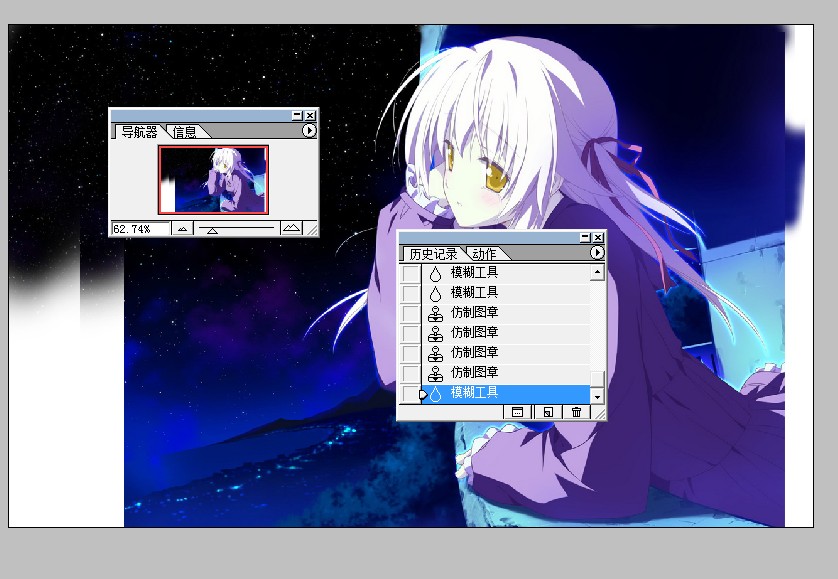Click the History list scroll-up arrow
Viewport: 838px width, 579px height.
point(597,273)
